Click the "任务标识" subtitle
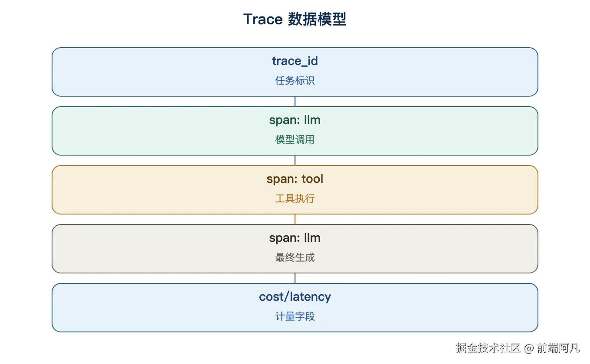This screenshot has height=364, width=590. [x=295, y=81]
